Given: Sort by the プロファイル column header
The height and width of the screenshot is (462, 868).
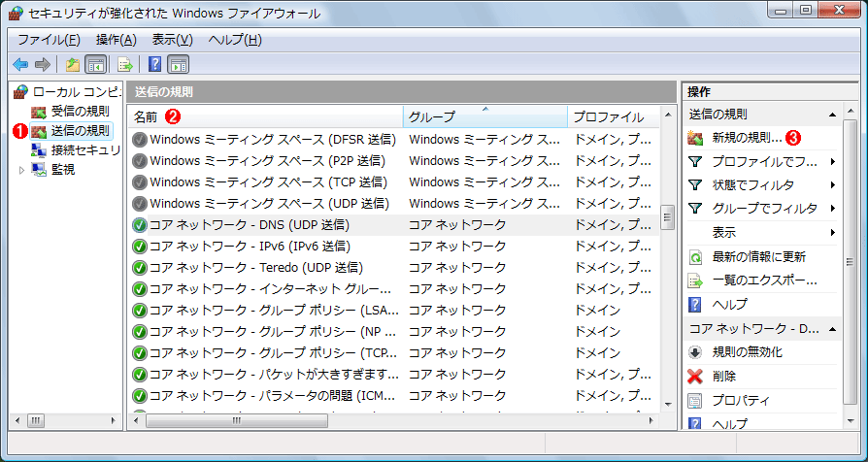Looking at the screenshot, I should (x=614, y=116).
